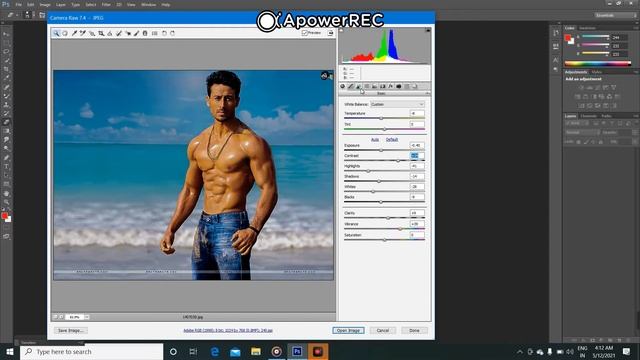This screenshot has height=360, width=640.
Task: Select the Targeted Adjustment tool
Action: click(92, 33)
